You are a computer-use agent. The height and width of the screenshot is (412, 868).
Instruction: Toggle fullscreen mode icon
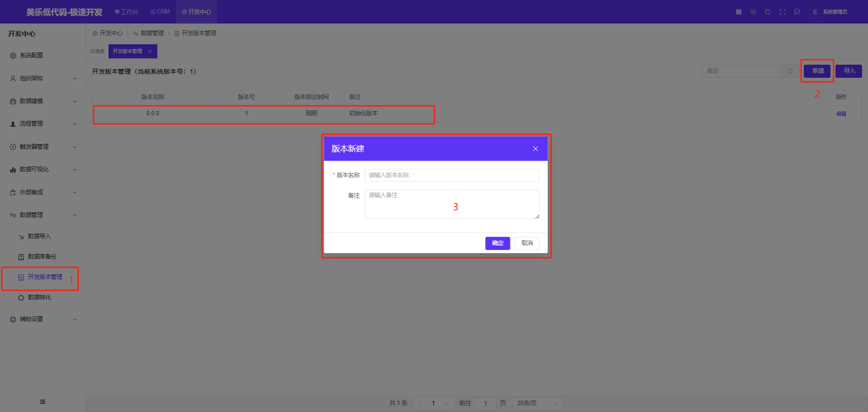(783, 12)
